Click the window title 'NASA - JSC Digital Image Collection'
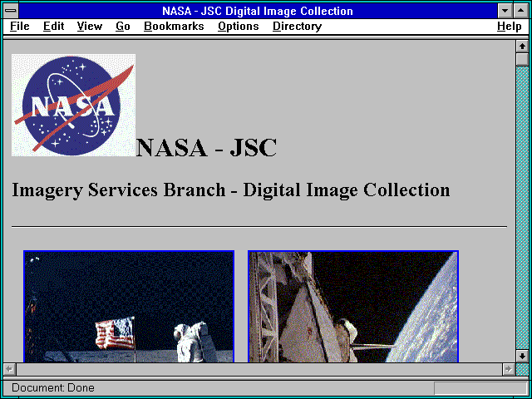Screen dimensions: 532x399 tap(258, 11)
